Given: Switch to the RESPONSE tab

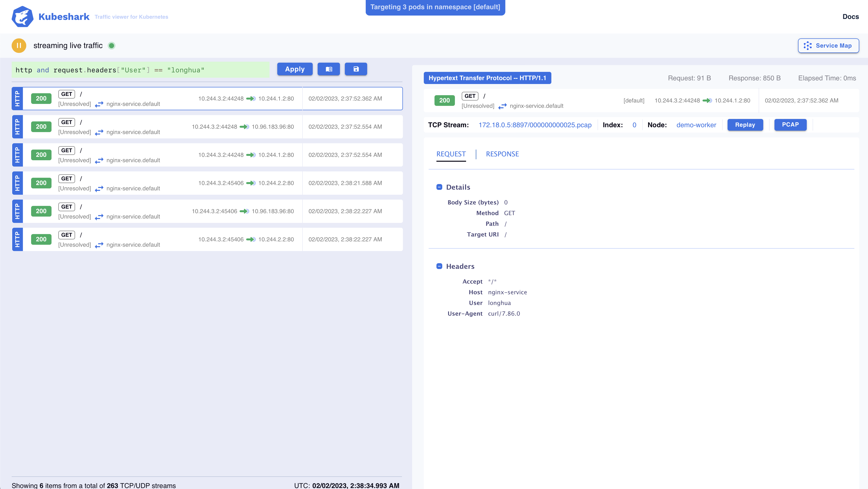Looking at the screenshot, I should pyautogui.click(x=502, y=154).
